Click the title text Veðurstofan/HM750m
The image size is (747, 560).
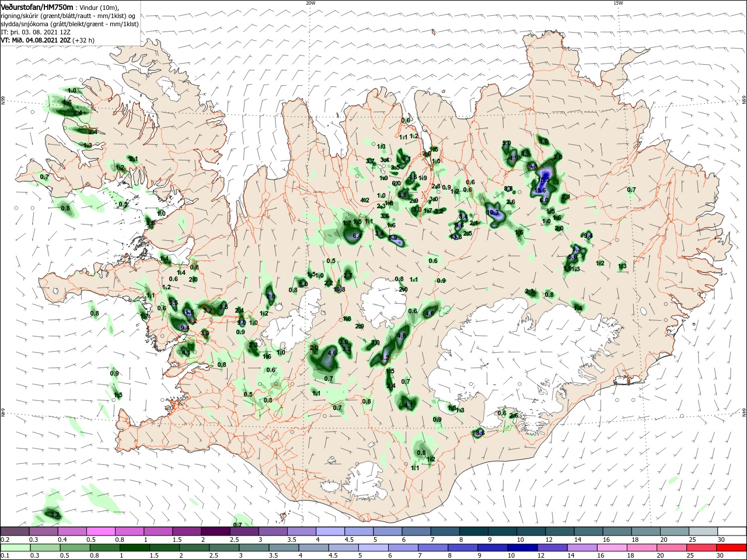coord(37,7)
